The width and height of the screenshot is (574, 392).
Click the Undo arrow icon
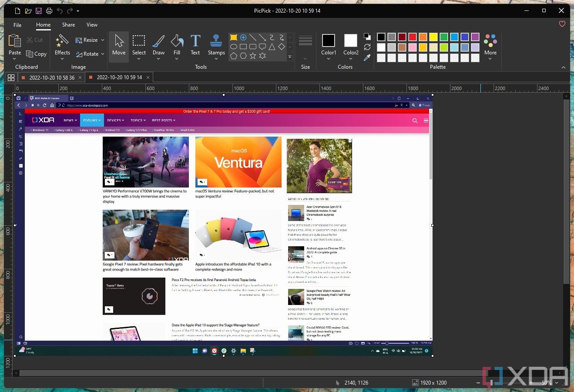pyautogui.click(x=60, y=10)
